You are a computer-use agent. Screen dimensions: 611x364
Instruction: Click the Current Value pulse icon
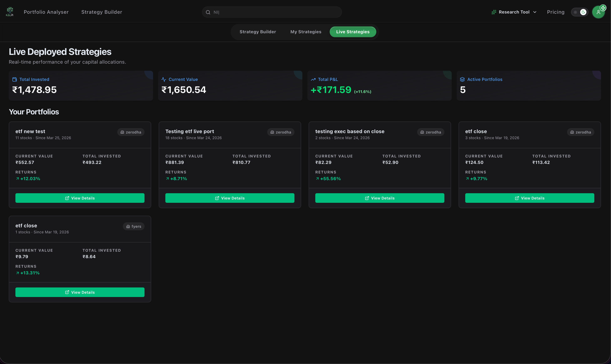coord(164,79)
